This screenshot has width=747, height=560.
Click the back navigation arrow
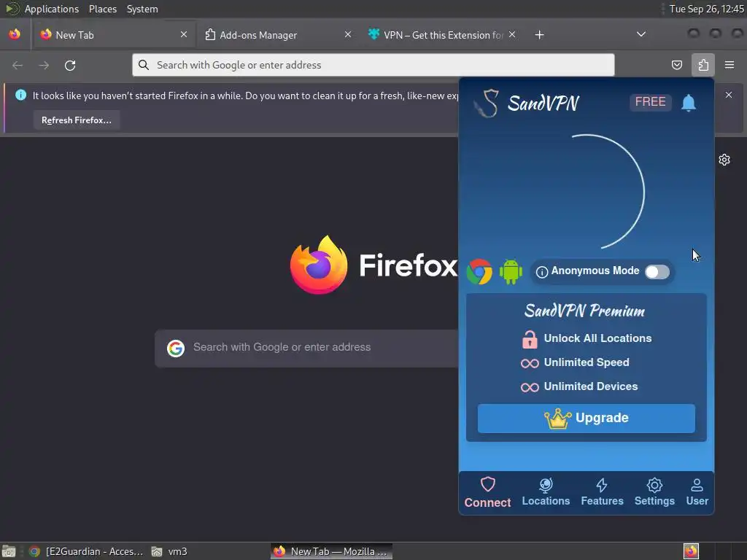[x=18, y=65]
